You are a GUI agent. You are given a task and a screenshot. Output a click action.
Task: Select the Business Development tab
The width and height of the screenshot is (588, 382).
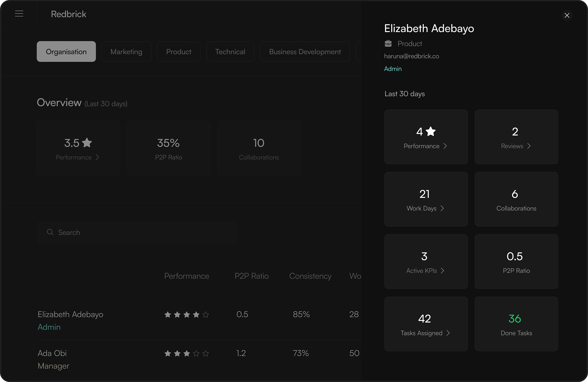[x=305, y=52]
